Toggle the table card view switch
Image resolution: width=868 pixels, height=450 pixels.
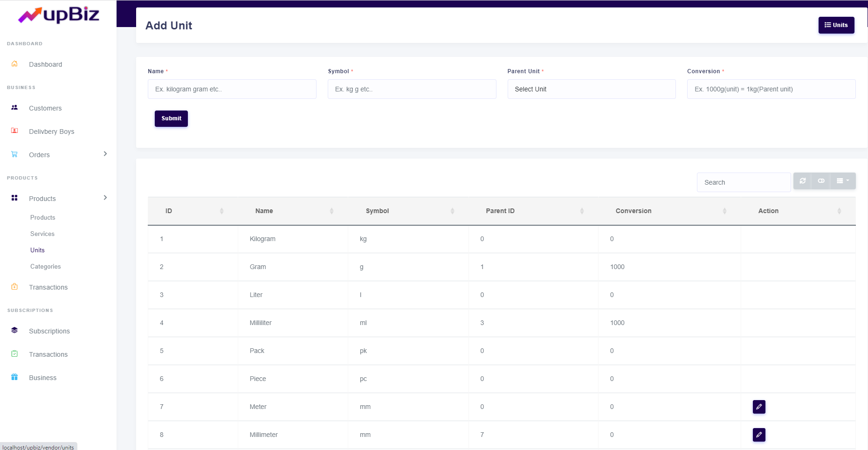[x=821, y=181]
